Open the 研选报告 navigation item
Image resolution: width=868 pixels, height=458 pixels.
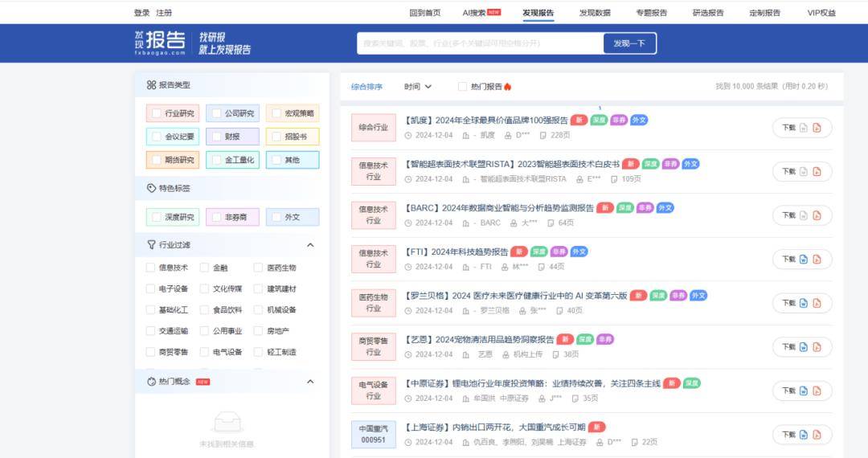708,13
